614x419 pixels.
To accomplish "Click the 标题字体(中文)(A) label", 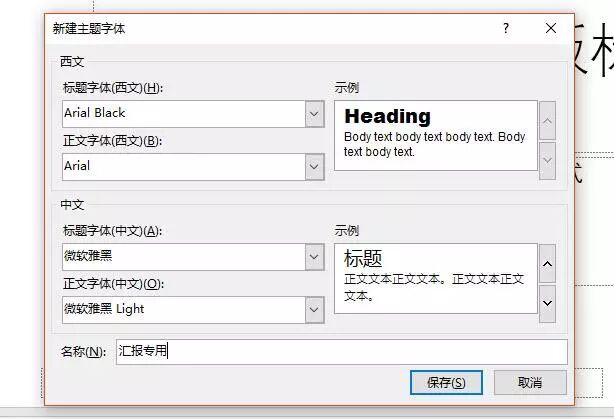I will coord(112,231).
